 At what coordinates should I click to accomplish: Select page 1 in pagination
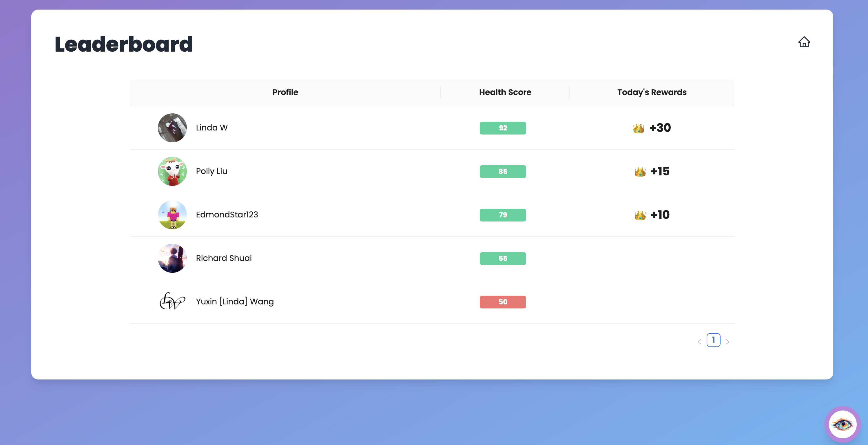tap(713, 340)
